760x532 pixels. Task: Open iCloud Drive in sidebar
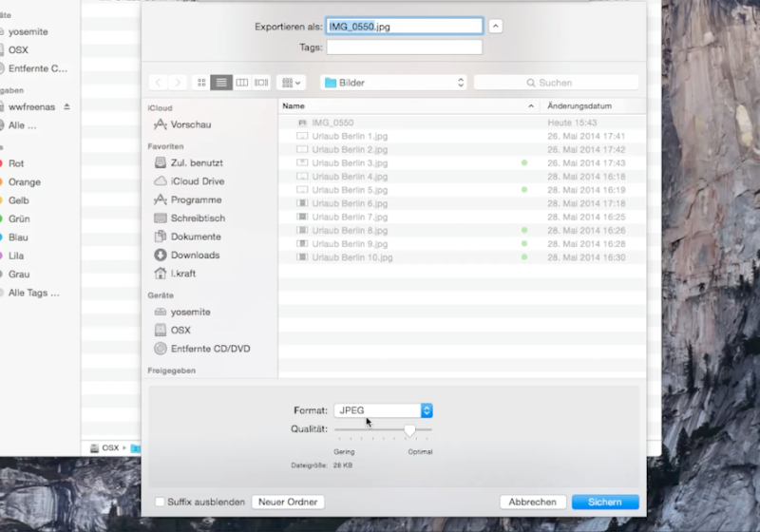(x=197, y=181)
